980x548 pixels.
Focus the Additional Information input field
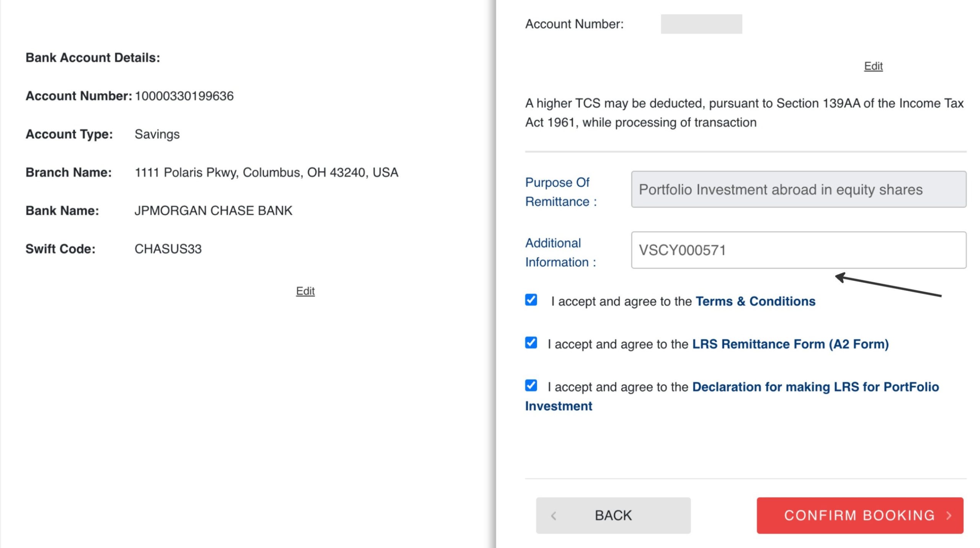click(799, 250)
